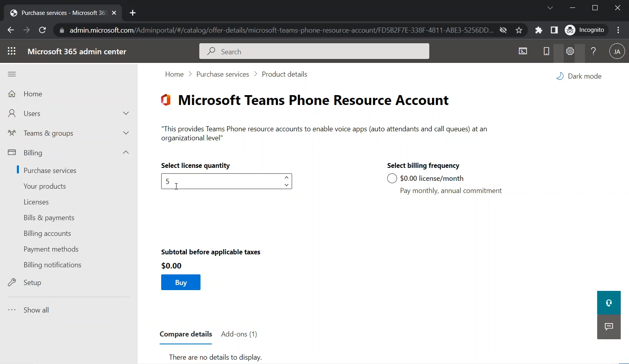Open the settings gear icon
Viewport: 629px width, 364px height.
tap(570, 51)
